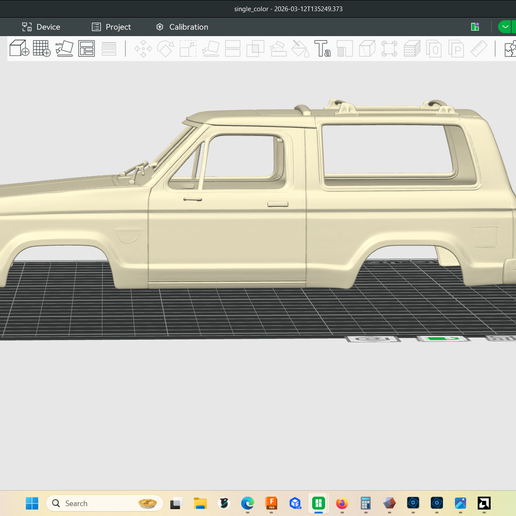
Task: Open the Color painting bucket tool
Action: pos(300,49)
